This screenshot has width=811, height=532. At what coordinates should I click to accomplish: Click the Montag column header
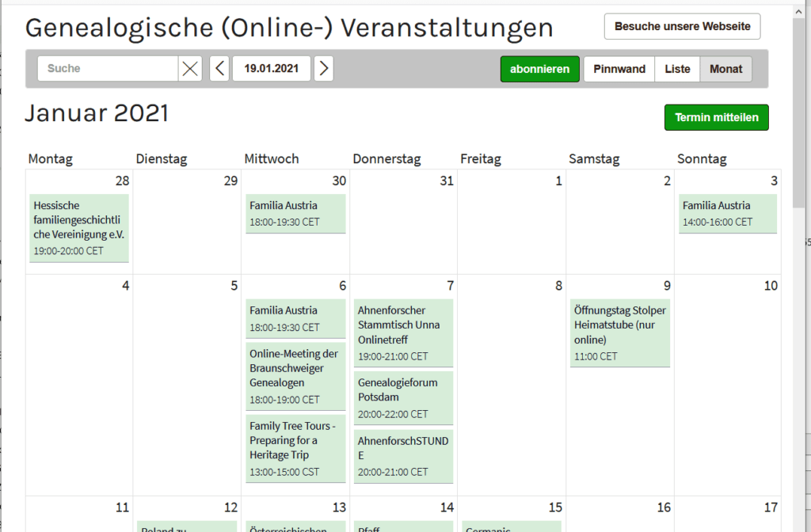click(50, 158)
